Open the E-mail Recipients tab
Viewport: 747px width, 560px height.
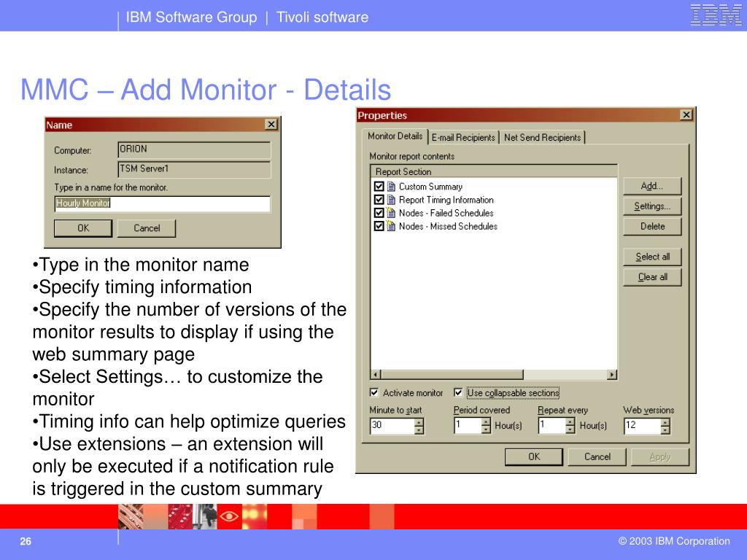click(x=463, y=138)
